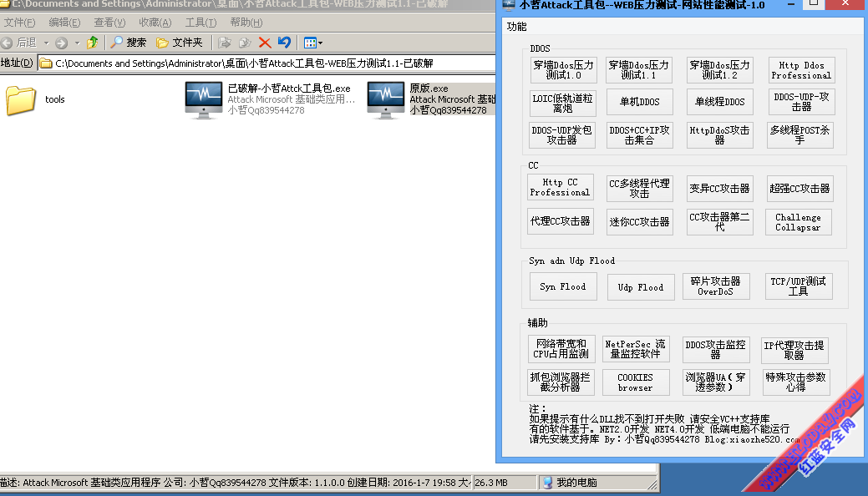Click 单线程DDOS button
The height and width of the screenshot is (496, 868).
tap(719, 102)
